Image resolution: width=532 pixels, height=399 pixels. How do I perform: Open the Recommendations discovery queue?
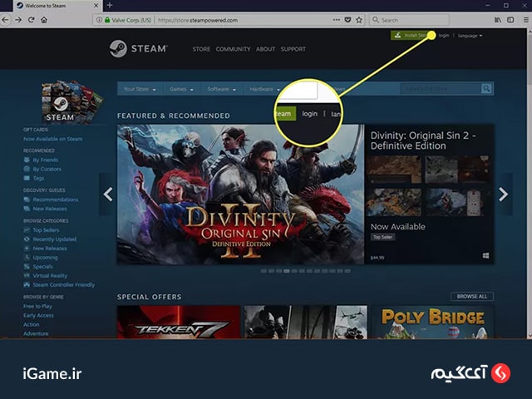[x=56, y=199]
